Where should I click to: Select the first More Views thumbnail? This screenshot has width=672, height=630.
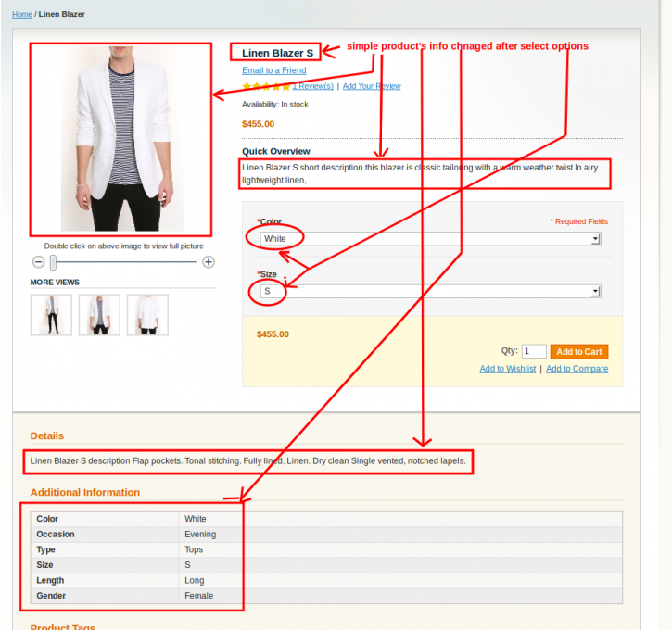coord(51,315)
